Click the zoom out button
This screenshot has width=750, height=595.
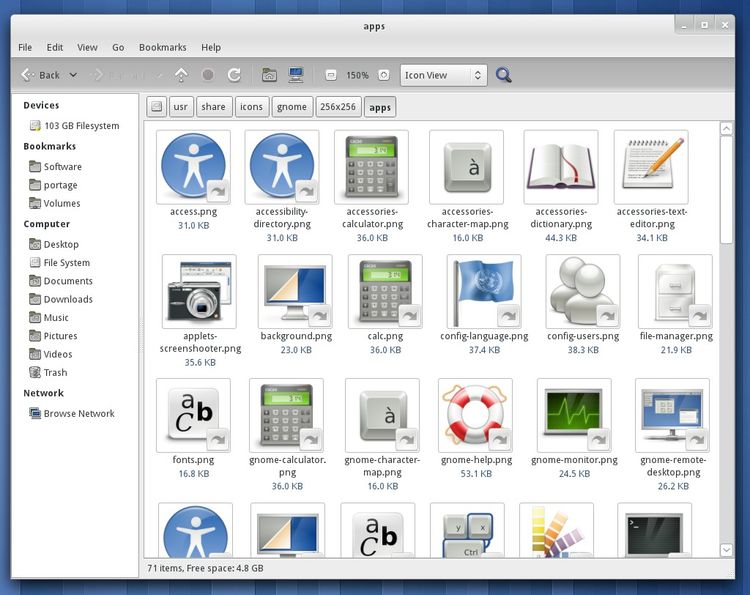click(331, 75)
